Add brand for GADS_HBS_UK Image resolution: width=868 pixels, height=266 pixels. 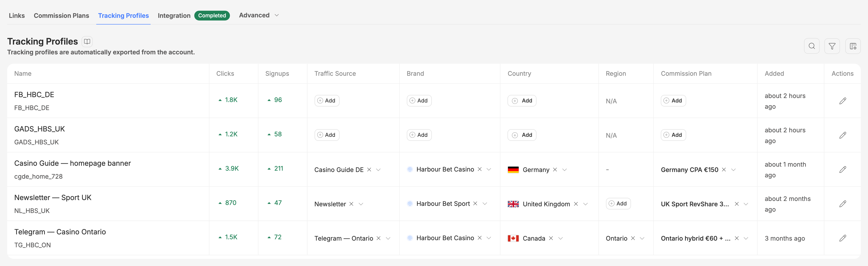[x=419, y=135]
